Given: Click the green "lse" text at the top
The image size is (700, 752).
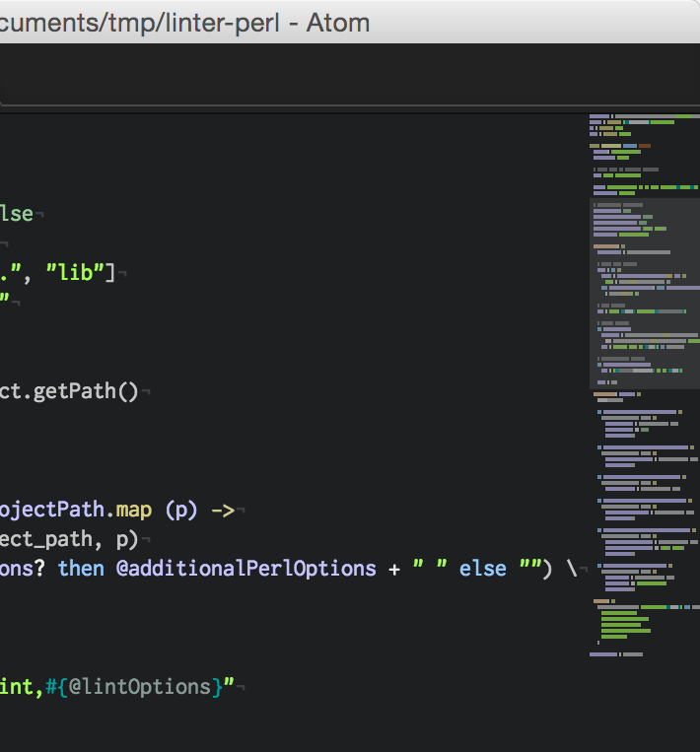Looking at the screenshot, I should pyautogui.click(x=16, y=214).
